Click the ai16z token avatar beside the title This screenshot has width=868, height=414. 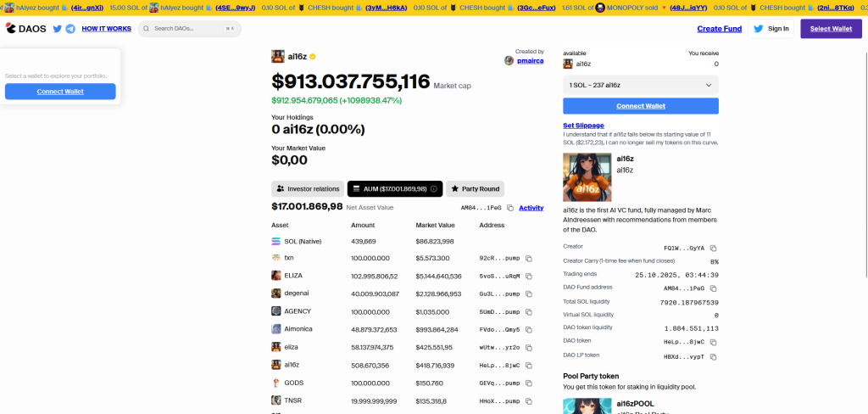(x=278, y=57)
